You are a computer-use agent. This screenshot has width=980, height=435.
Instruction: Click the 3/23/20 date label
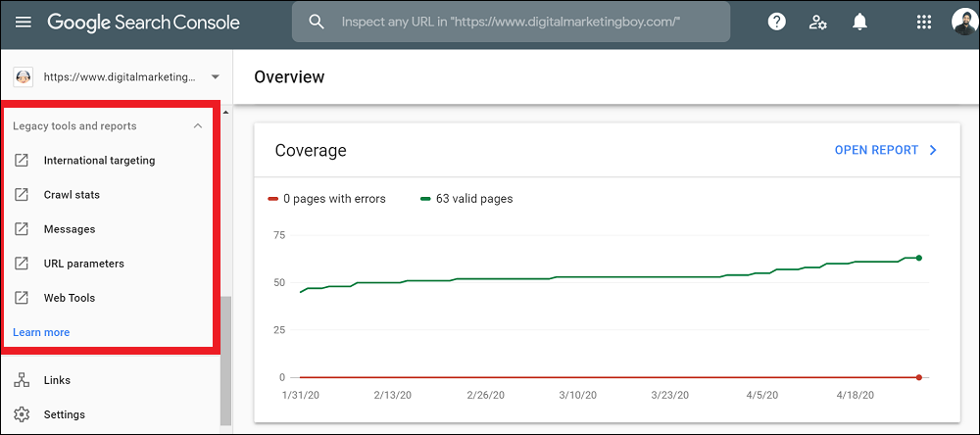pos(670,395)
